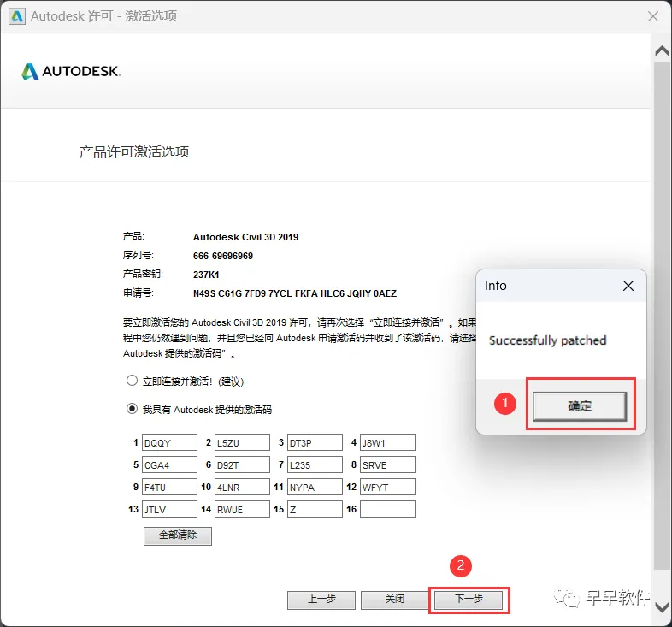Screen dimensions: 672x627
Task: Click activation code field 7 containing L235
Action: point(315,464)
